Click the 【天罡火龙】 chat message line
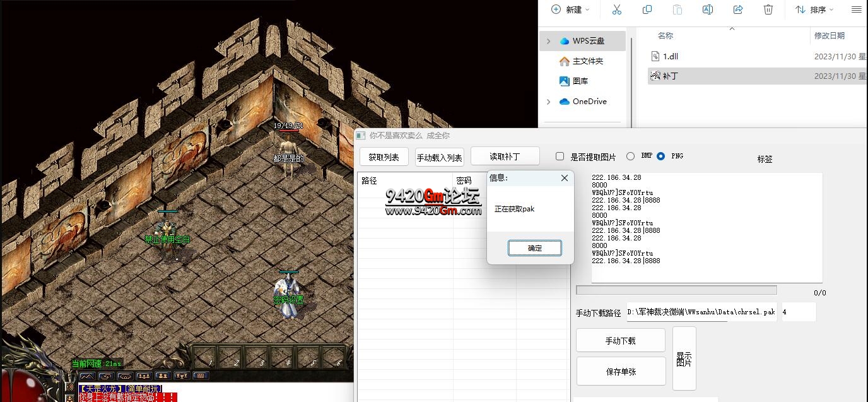Screen dimensions: 868x402 120,389
